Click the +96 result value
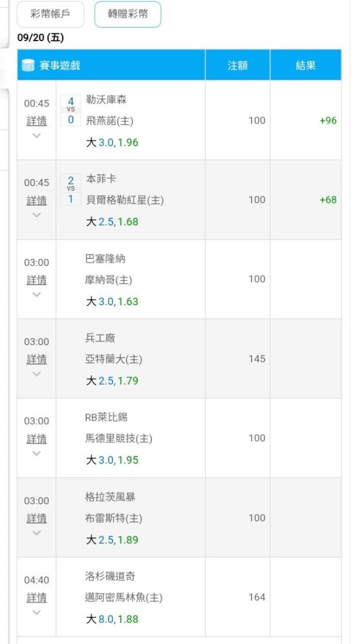Viewport: 363px width, 644px height. tap(328, 120)
